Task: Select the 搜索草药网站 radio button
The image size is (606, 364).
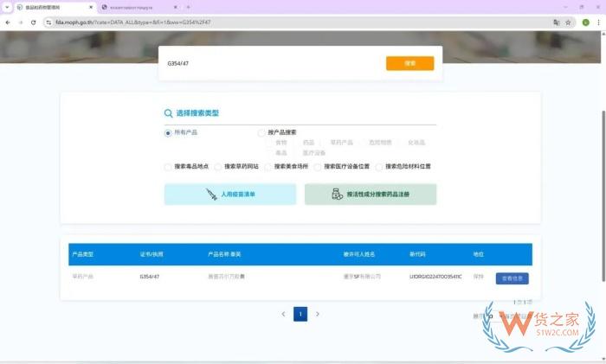Action: pos(218,167)
